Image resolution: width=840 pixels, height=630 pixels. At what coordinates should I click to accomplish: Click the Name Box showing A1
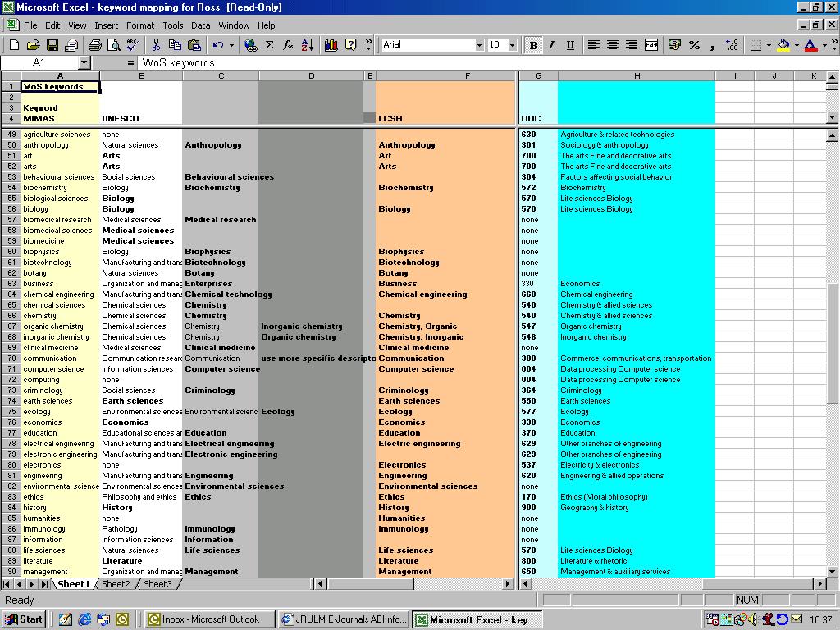point(39,62)
